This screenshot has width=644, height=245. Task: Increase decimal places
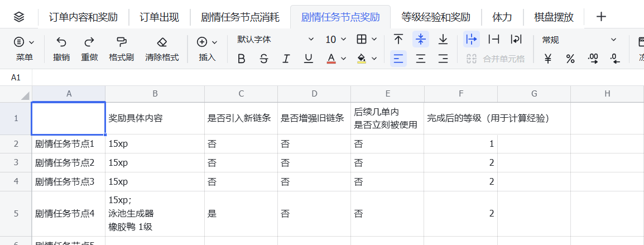(x=593, y=59)
